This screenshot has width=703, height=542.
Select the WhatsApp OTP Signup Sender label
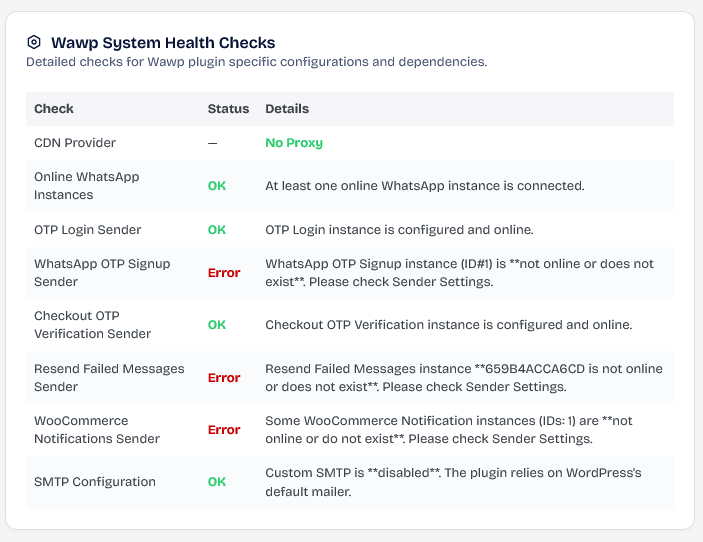(x=102, y=273)
